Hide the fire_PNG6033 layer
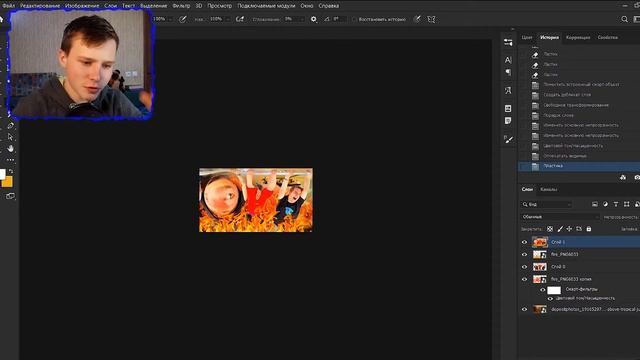The width and height of the screenshot is (640, 360). click(524, 255)
